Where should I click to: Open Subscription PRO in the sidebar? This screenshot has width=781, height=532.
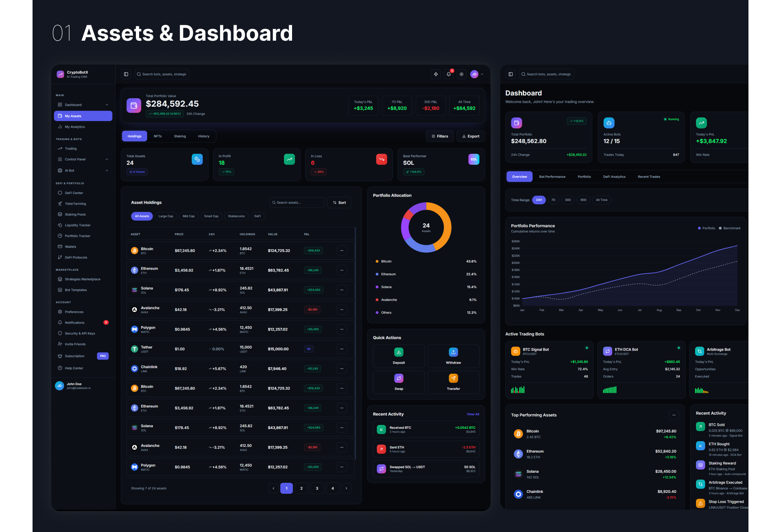pyautogui.click(x=83, y=356)
